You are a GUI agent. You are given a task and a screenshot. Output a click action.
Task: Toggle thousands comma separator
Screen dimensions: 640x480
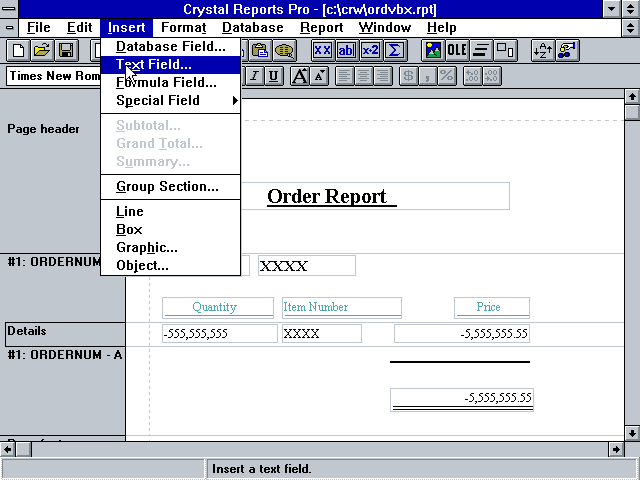pyautogui.click(x=428, y=76)
